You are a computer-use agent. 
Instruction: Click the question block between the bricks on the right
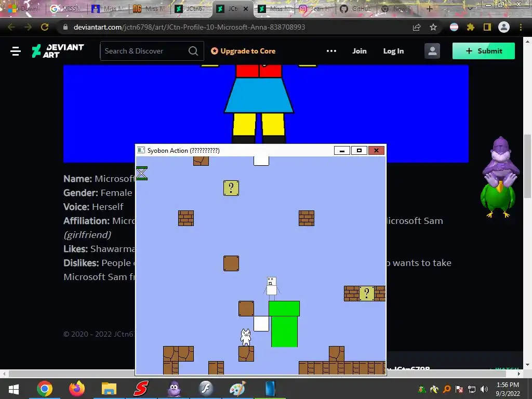click(367, 294)
